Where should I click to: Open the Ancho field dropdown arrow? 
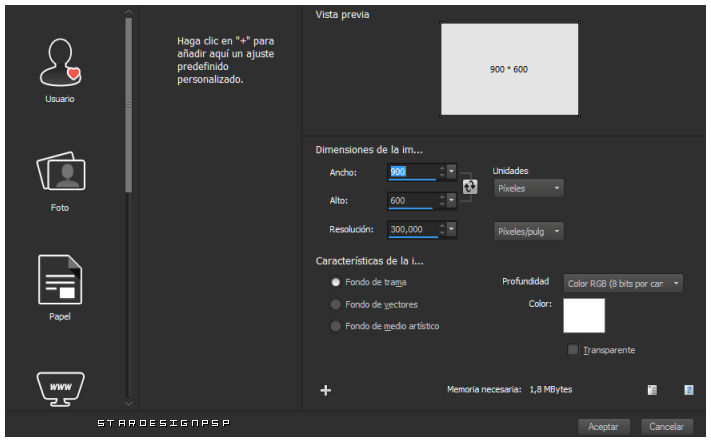click(451, 172)
